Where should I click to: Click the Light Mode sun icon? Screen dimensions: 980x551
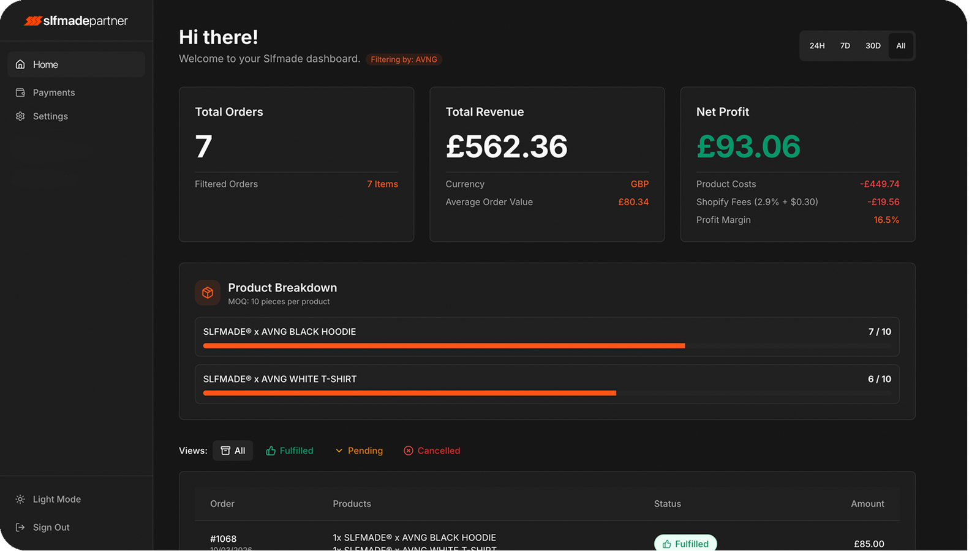click(x=20, y=499)
